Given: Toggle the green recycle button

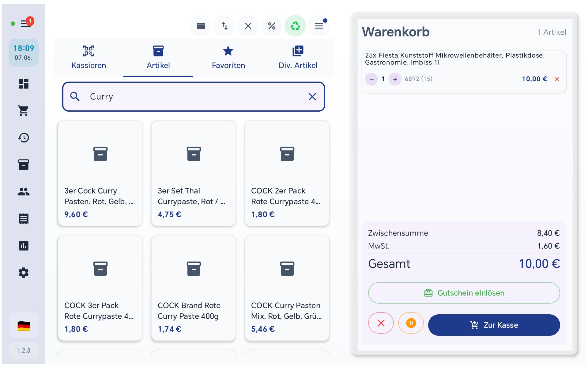Looking at the screenshot, I should tap(295, 26).
